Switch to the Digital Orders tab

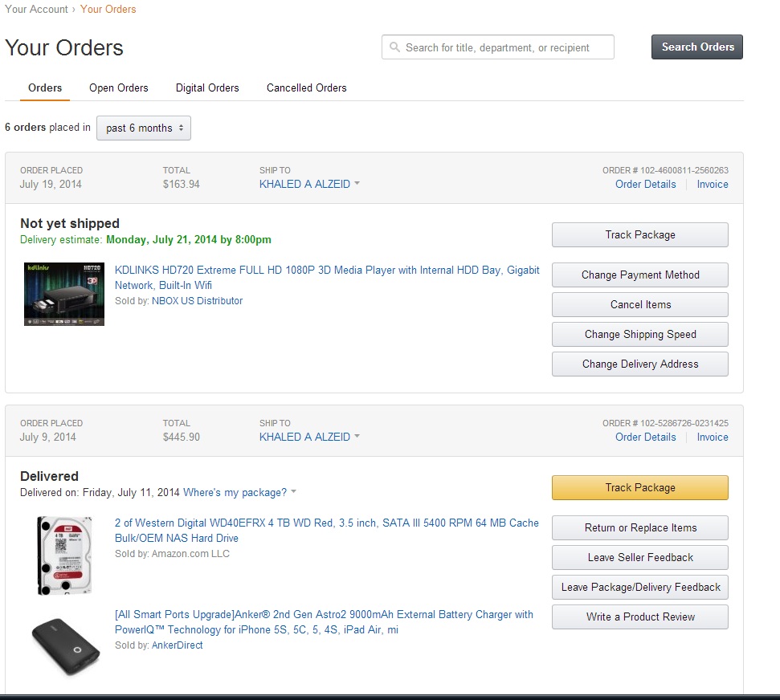[x=207, y=88]
